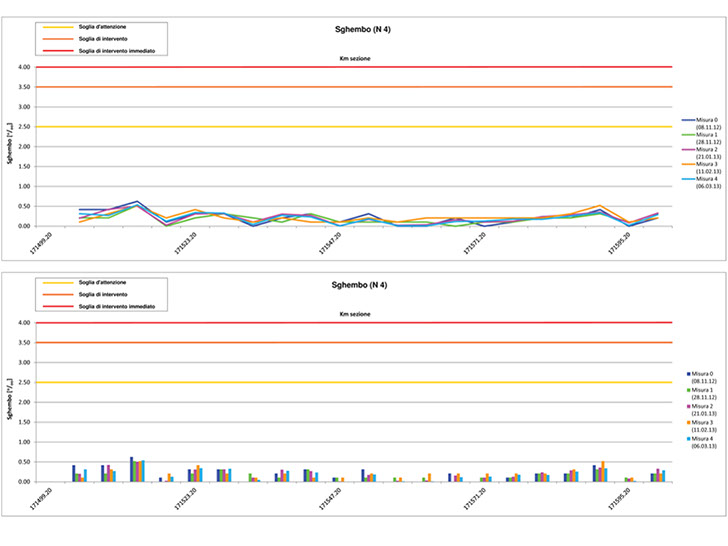Viewport: 728px width, 546px height.
Task: Select Misura 0 (08.11.12) in top chart legend
Action: 699,124
